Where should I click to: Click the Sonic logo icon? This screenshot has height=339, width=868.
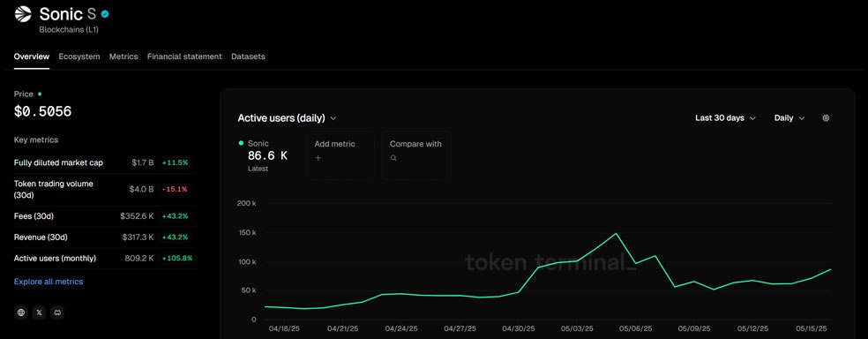tap(23, 14)
